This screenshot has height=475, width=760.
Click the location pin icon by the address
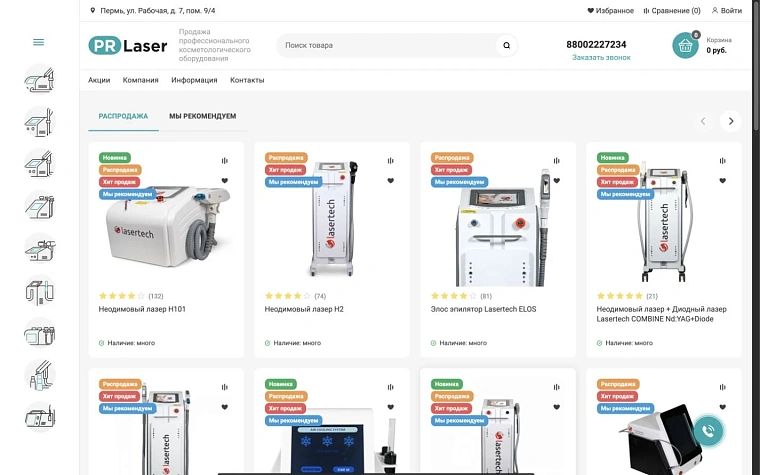[93, 10]
